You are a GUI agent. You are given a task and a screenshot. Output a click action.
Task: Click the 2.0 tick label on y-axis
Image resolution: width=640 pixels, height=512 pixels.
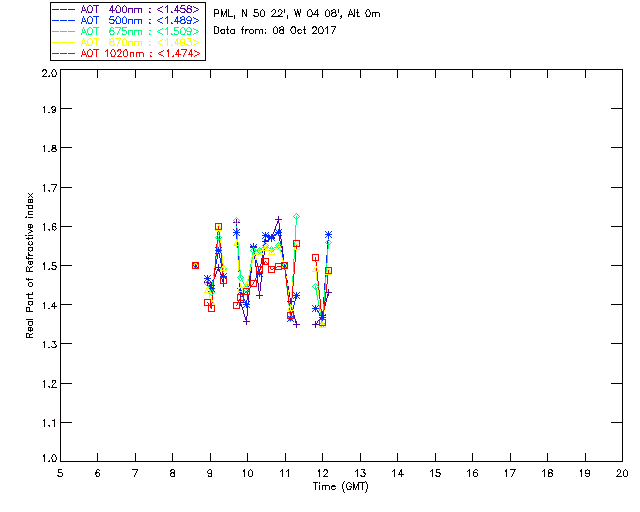point(47,74)
